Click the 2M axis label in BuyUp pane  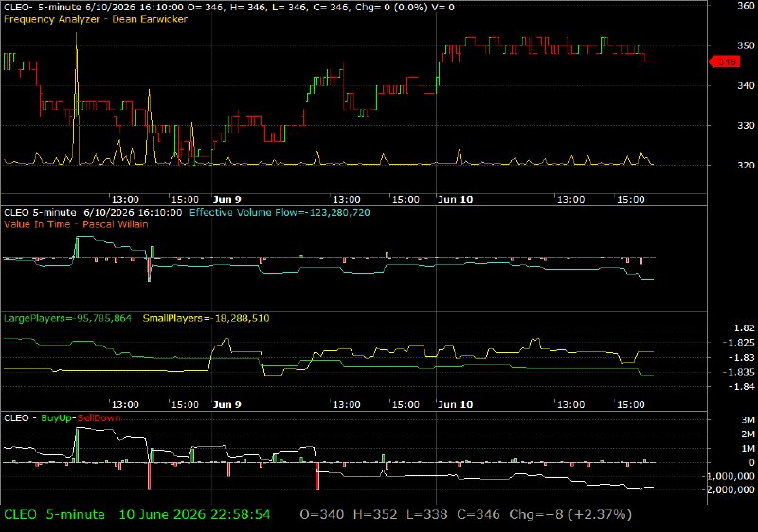749,434
